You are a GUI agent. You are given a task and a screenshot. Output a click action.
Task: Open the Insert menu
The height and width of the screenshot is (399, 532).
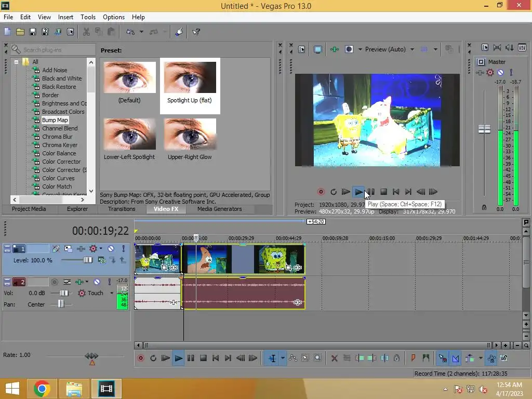pyautogui.click(x=65, y=17)
